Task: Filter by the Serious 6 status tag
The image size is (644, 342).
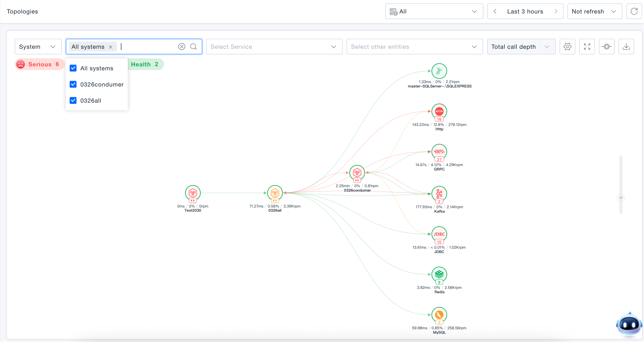Action: (x=39, y=64)
